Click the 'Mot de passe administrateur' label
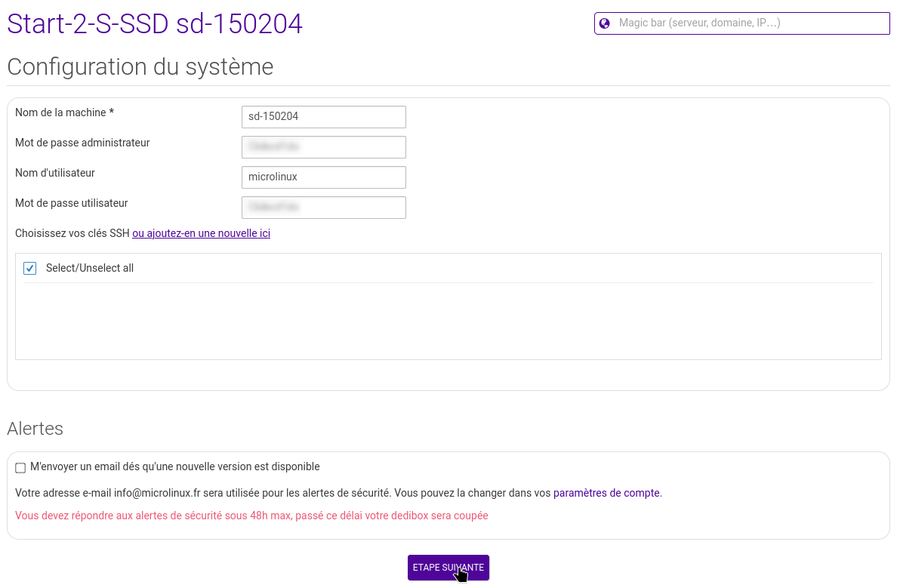897x588 pixels. pyautogui.click(x=82, y=143)
